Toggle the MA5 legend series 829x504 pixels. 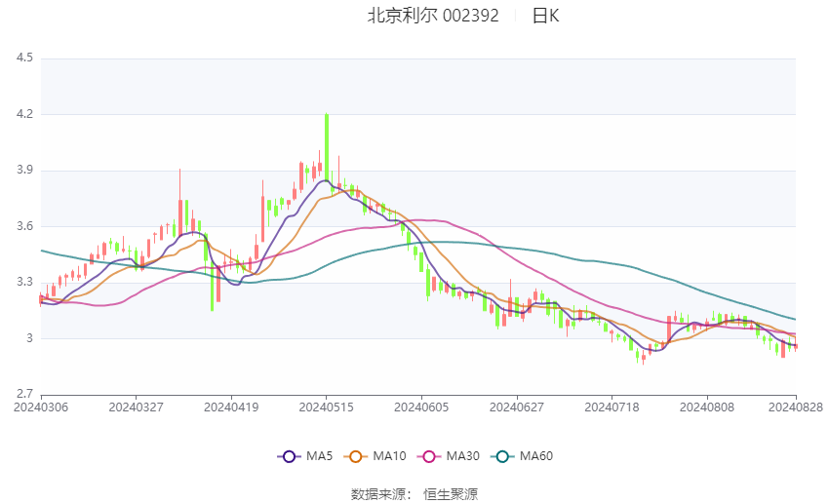(x=305, y=456)
